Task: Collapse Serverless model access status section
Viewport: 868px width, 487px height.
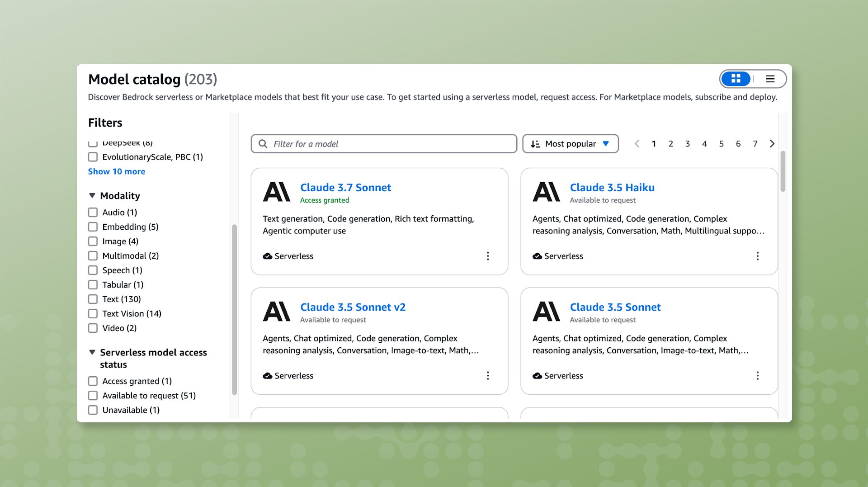Action: (92, 352)
